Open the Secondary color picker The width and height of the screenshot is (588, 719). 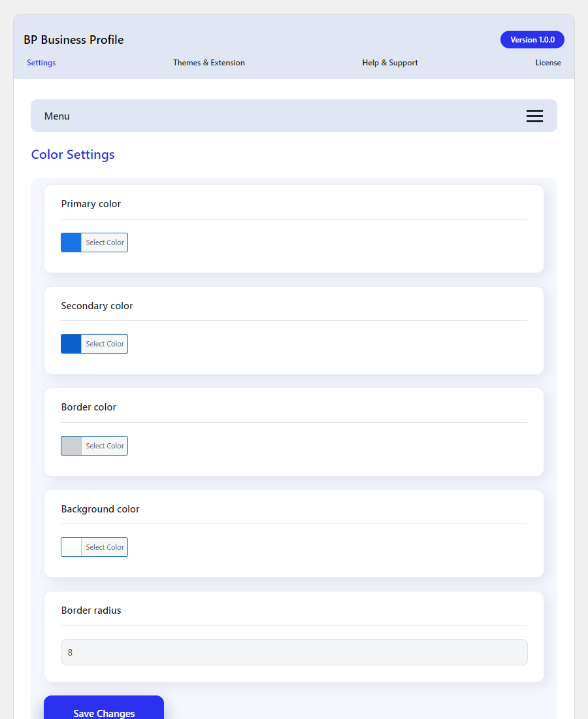click(105, 344)
